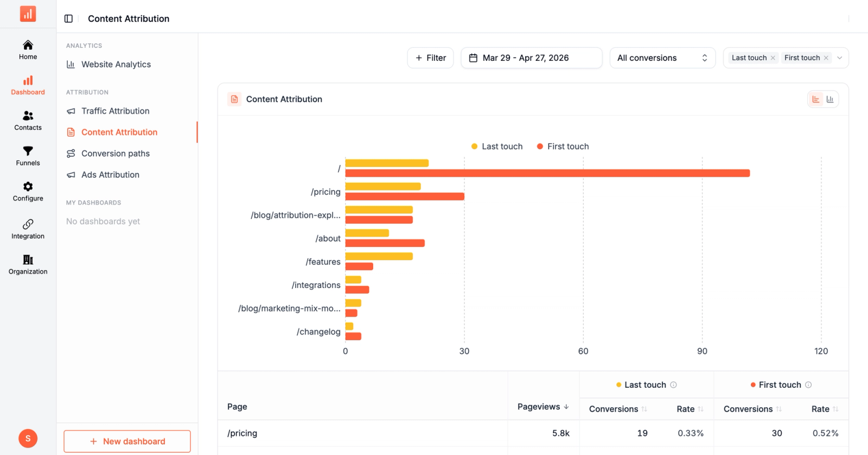Click the /changelog chart label

318,332
